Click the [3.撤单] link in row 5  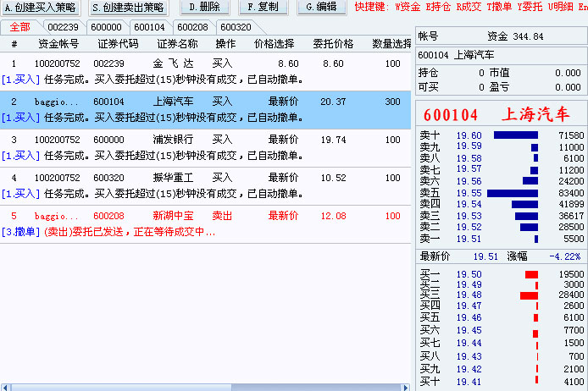(x=19, y=231)
